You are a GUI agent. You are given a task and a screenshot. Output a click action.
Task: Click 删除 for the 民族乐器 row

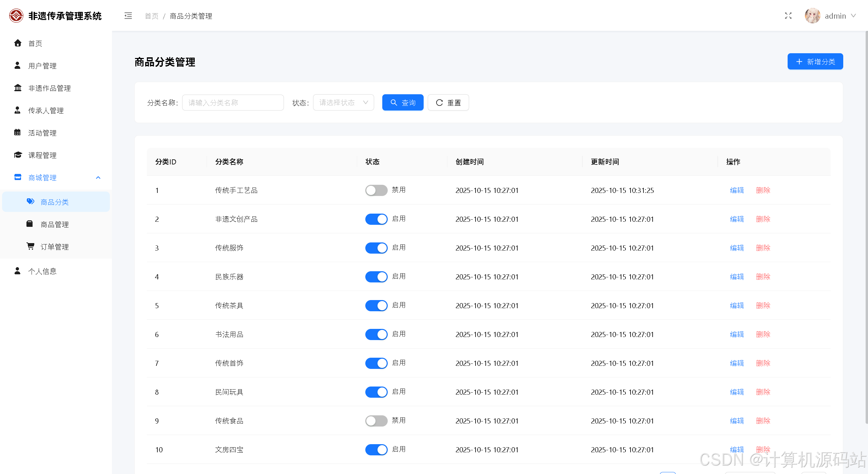[763, 277]
